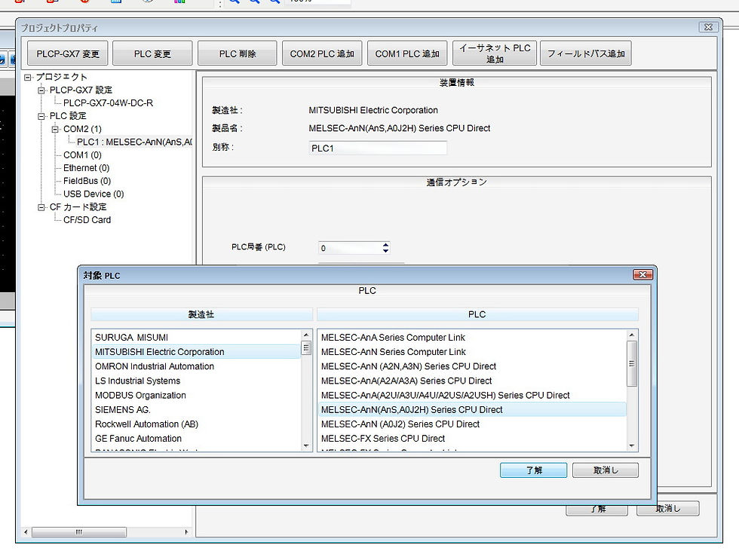
Task: Click the PLC column header
Action: 477,314
